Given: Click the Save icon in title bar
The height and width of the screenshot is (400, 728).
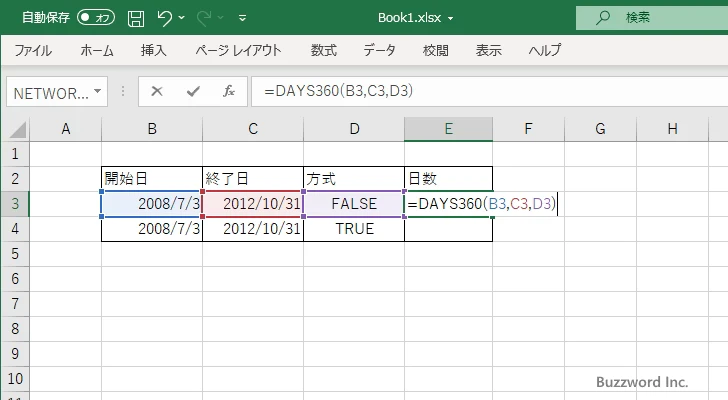Looking at the screenshot, I should point(136,18).
